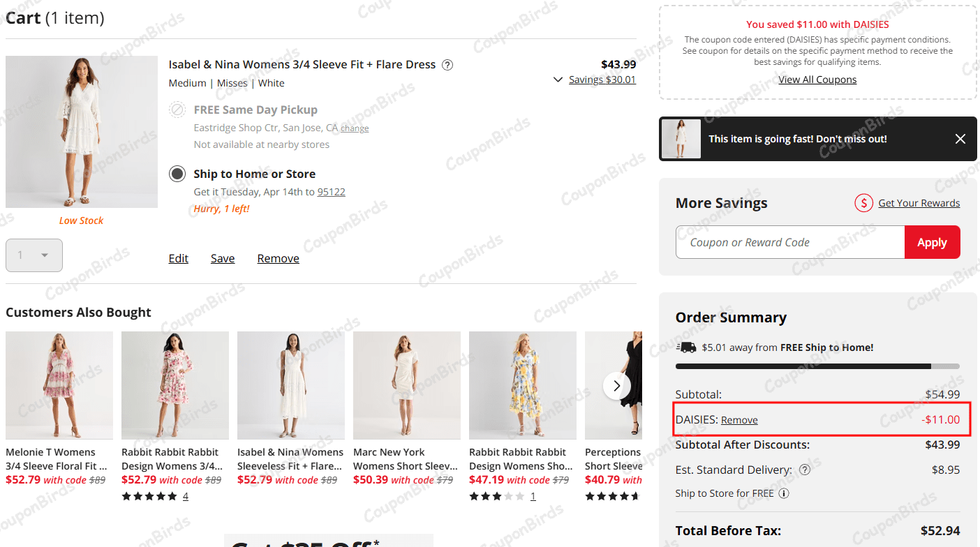The image size is (980, 547).
Task: Apply the coupon code
Action: [933, 242]
